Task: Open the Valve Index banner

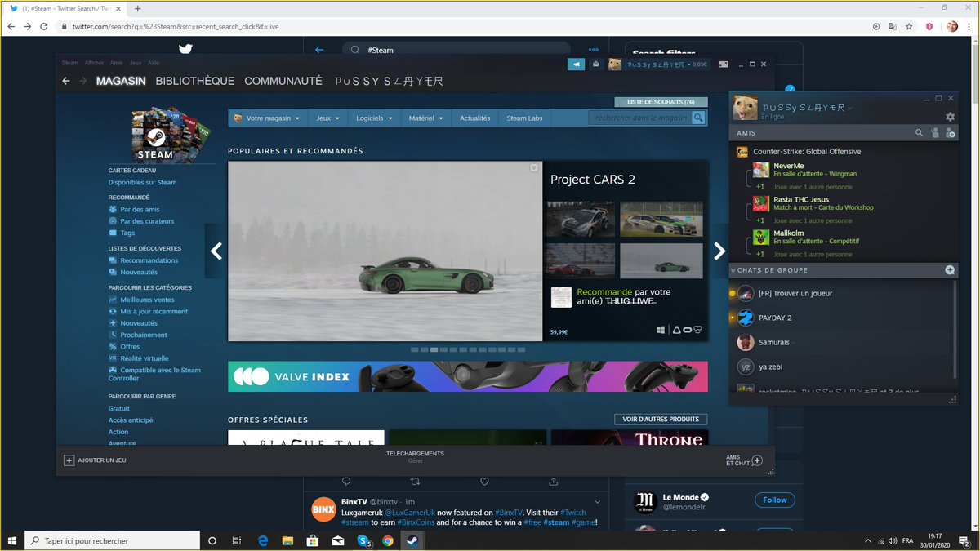Action: coord(468,376)
